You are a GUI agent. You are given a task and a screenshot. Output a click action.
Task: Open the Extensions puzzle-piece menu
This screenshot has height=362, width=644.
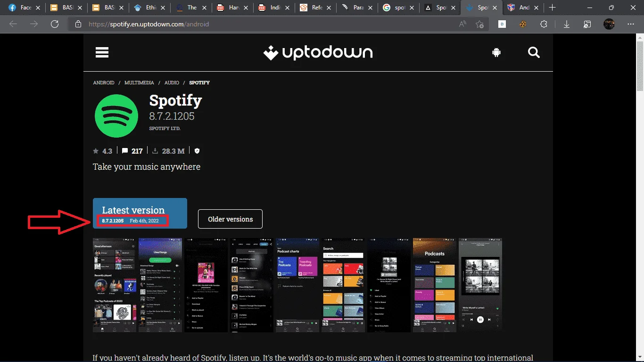[544, 24]
